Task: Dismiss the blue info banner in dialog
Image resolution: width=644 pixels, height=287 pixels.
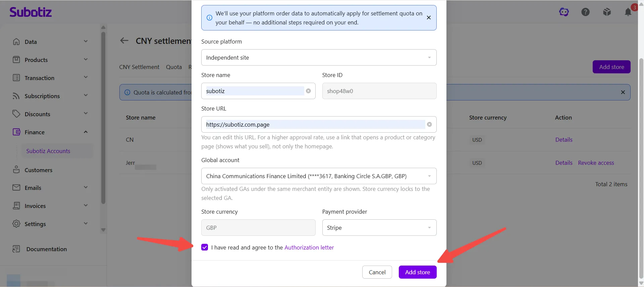Action: pyautogui.click(x=429, y=17)
